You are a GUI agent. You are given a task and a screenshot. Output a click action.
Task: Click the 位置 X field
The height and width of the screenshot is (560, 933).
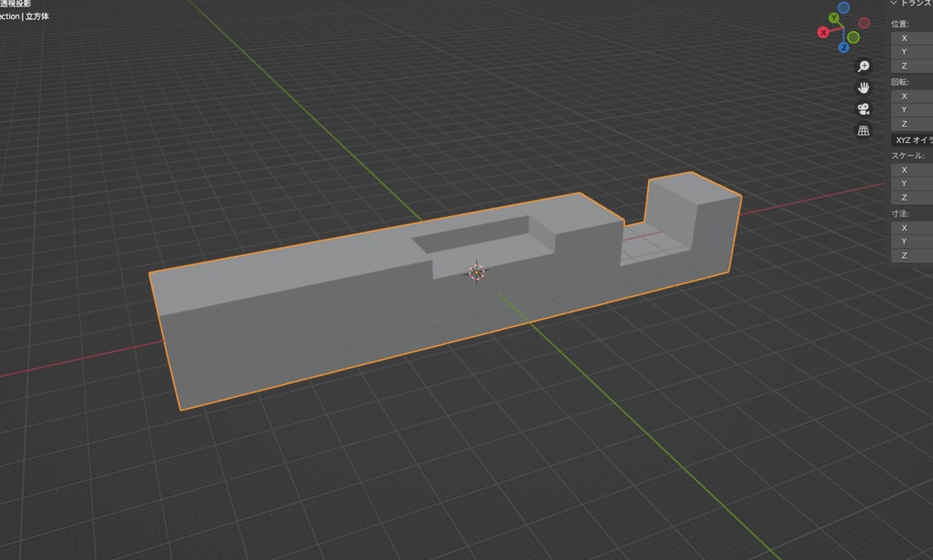tap(912, 38)
